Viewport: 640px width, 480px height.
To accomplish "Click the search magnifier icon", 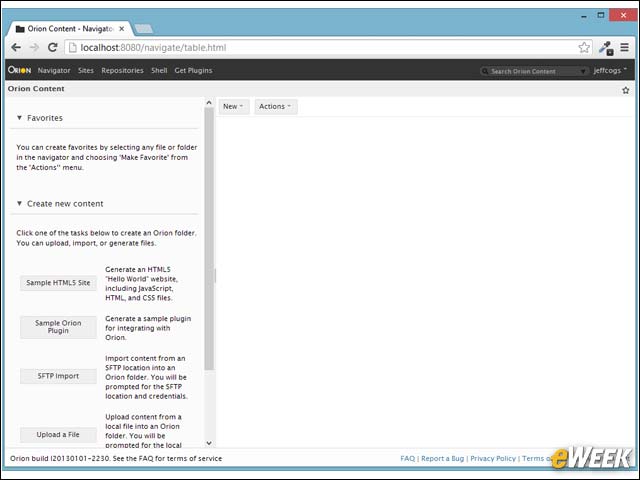I will click(484, 71).
